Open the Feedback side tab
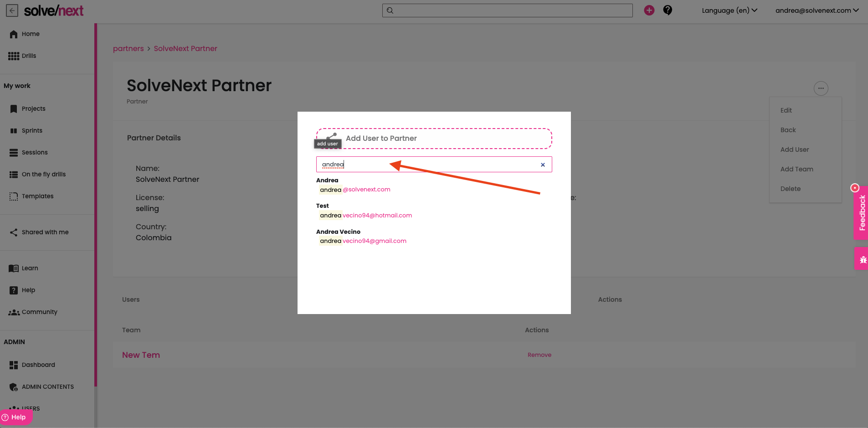Viewport: 868px width, 428px height. pos(861,212)
